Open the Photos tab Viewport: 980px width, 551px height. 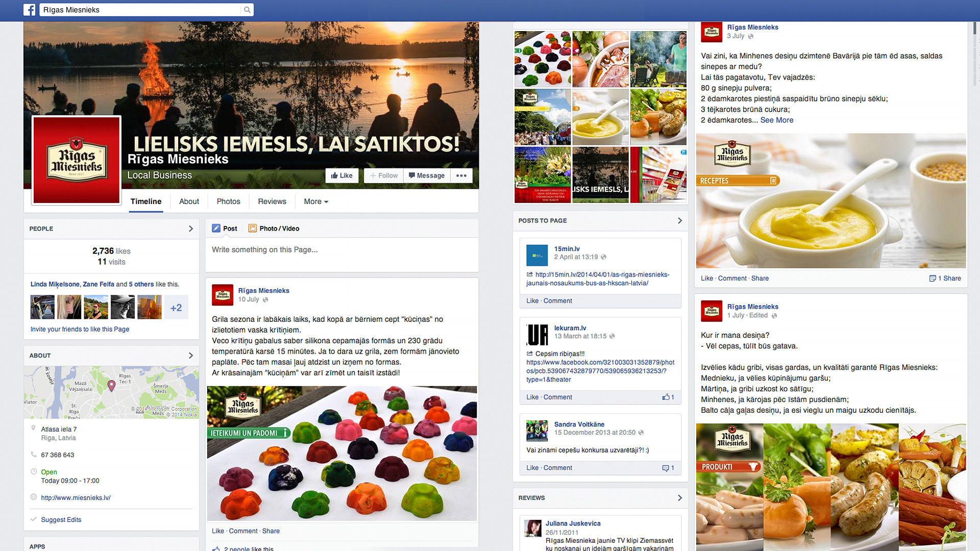click(228, 202)
